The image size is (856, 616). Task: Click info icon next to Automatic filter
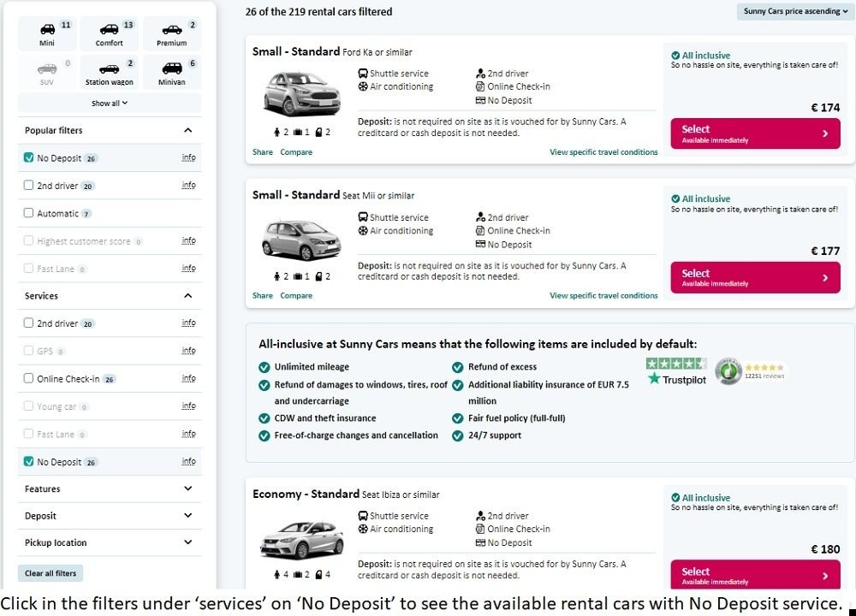click(188, 213)
